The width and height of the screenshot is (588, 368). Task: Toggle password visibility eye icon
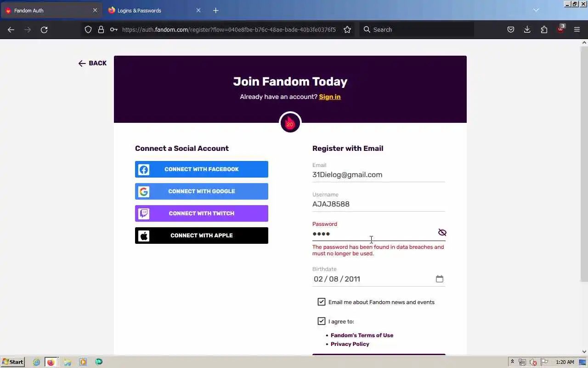[442, 233]
